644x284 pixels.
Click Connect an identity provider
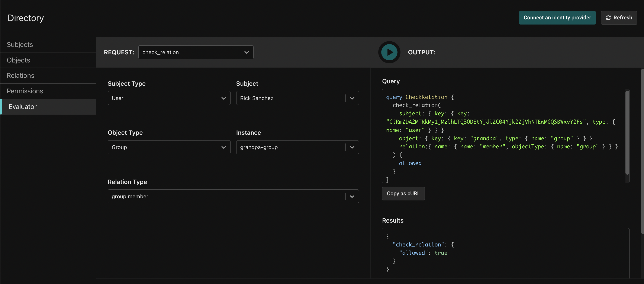[557, 18]
